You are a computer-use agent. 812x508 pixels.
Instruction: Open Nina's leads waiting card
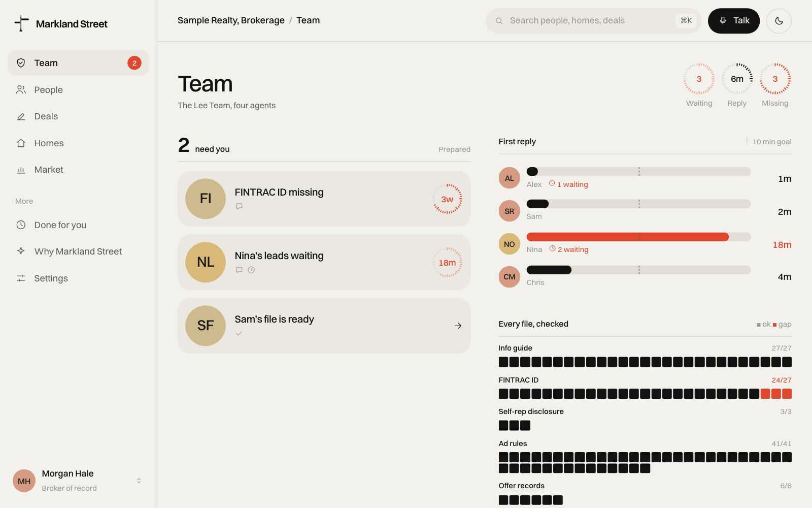[324, 262]
